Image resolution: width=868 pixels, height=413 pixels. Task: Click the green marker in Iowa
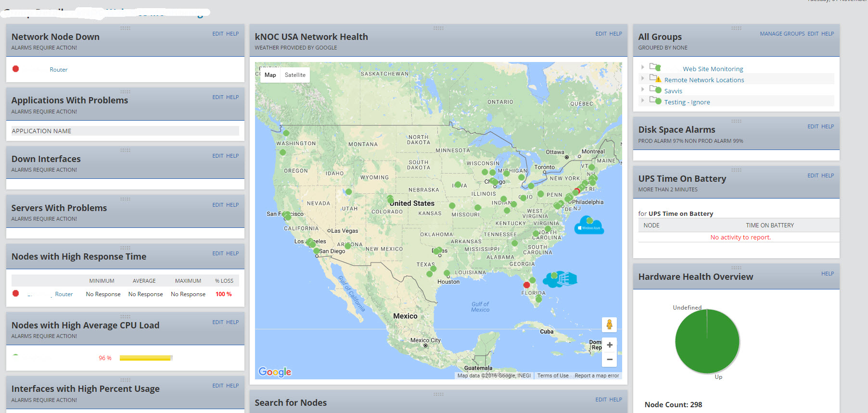458,185
